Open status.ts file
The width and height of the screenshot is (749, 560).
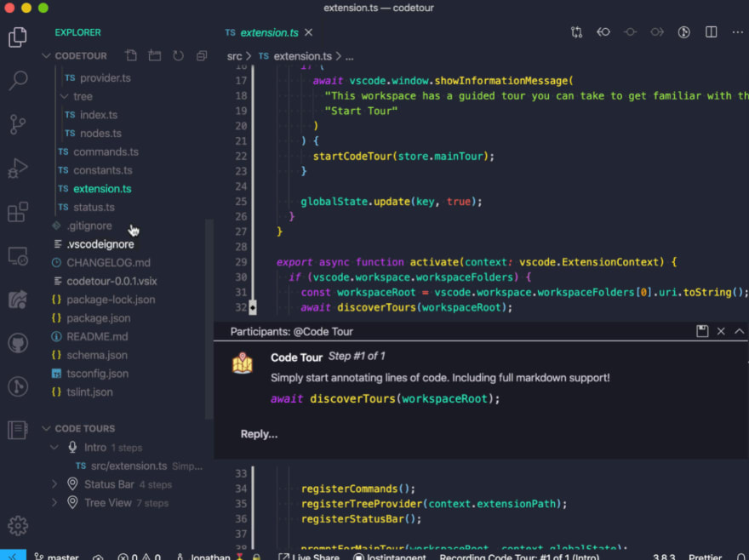[x=94, y=208]
